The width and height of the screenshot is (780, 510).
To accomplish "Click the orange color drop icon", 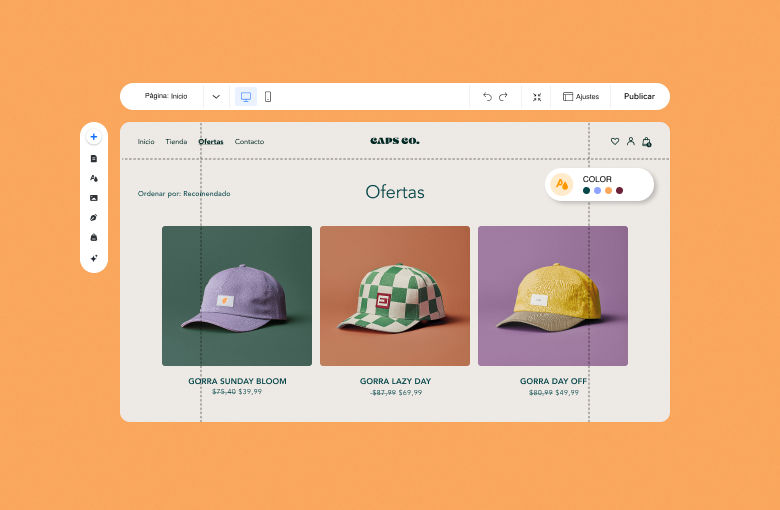I will coord(562,185).
